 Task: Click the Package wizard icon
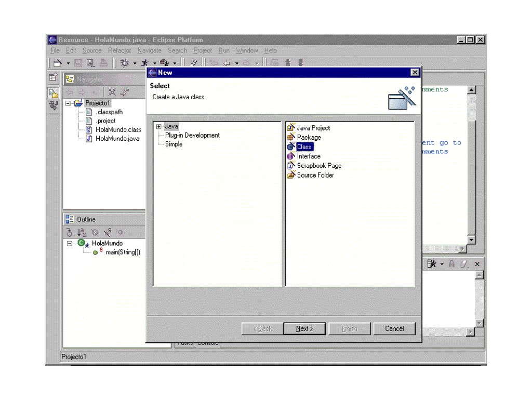click(291, 137)
